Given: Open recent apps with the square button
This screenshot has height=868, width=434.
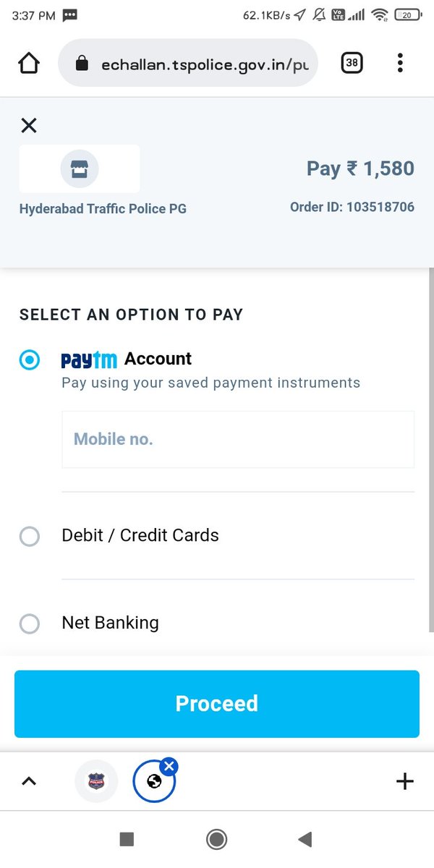Looking at the screenshot, I should pyautogui.click(x=127, y=839).
